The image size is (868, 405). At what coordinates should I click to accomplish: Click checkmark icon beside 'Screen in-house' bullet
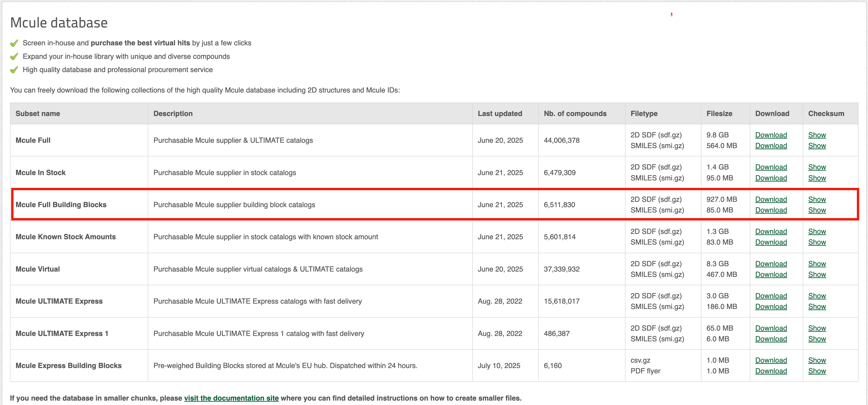coord(14,43)
